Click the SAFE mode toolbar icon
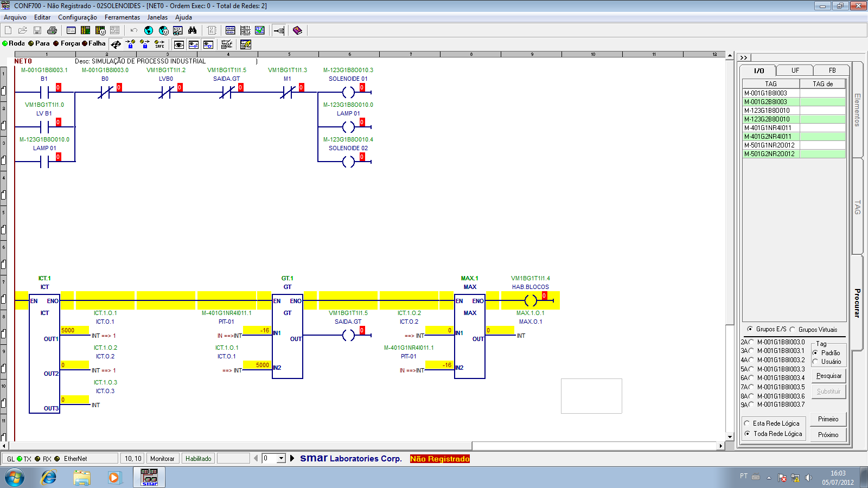 159,44
